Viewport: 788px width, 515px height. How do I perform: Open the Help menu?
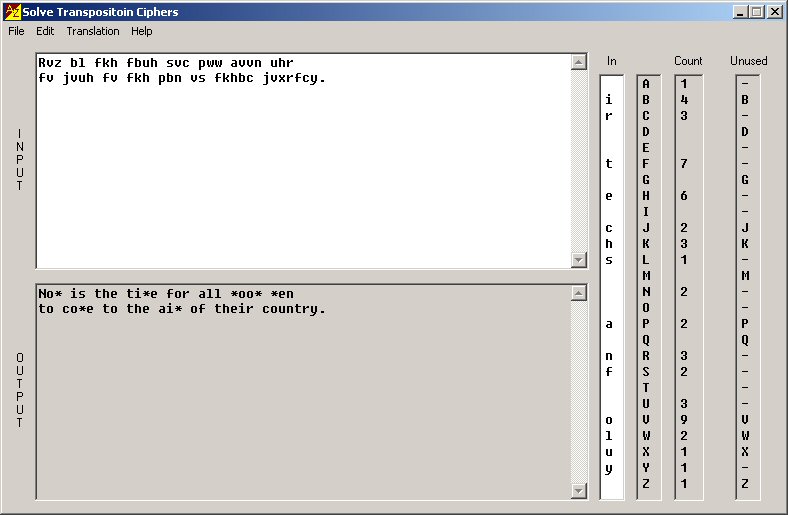142,31
